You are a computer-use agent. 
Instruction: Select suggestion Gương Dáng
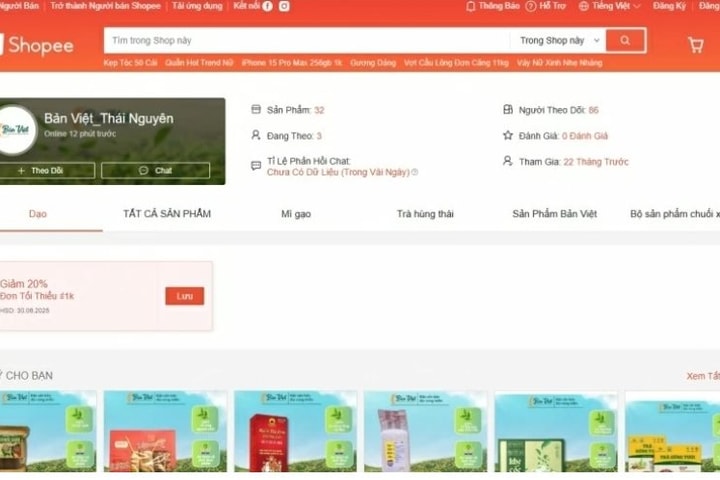(x=373, y=63)
